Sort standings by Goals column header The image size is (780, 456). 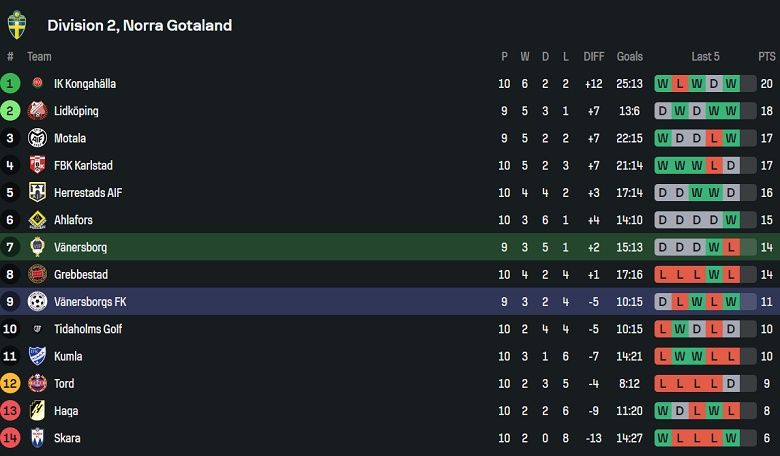tap(630, 57)
